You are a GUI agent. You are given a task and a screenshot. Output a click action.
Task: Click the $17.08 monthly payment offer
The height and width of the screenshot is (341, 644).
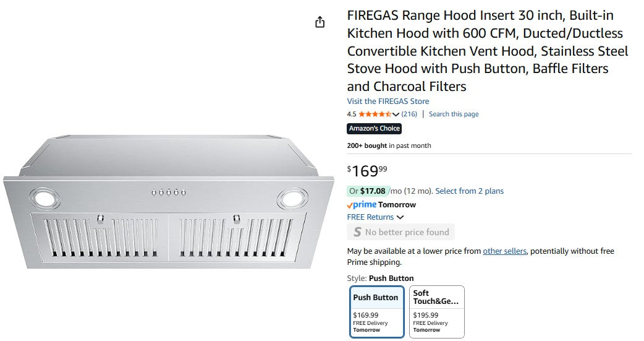tap(373, 191)
